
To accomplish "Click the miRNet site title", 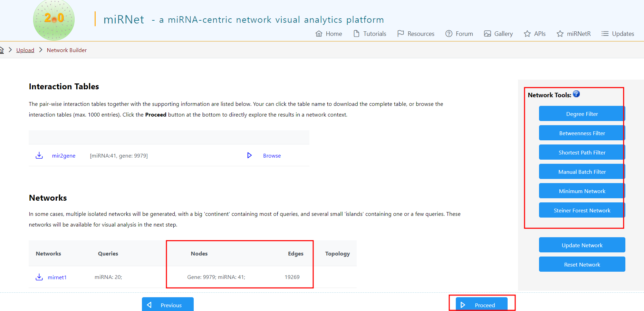I will [124, 19].
